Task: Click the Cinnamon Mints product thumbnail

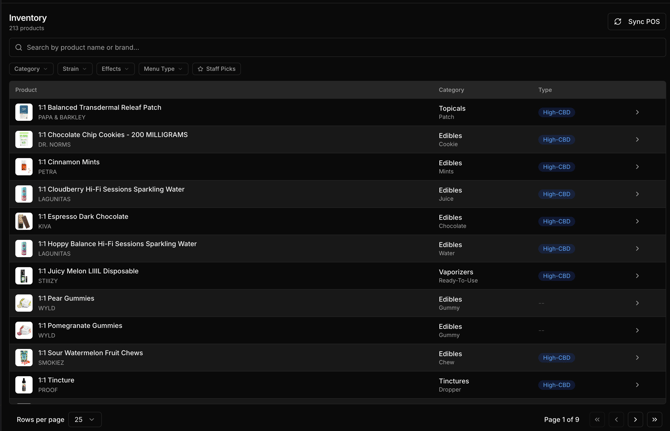Action: point(24,167)
